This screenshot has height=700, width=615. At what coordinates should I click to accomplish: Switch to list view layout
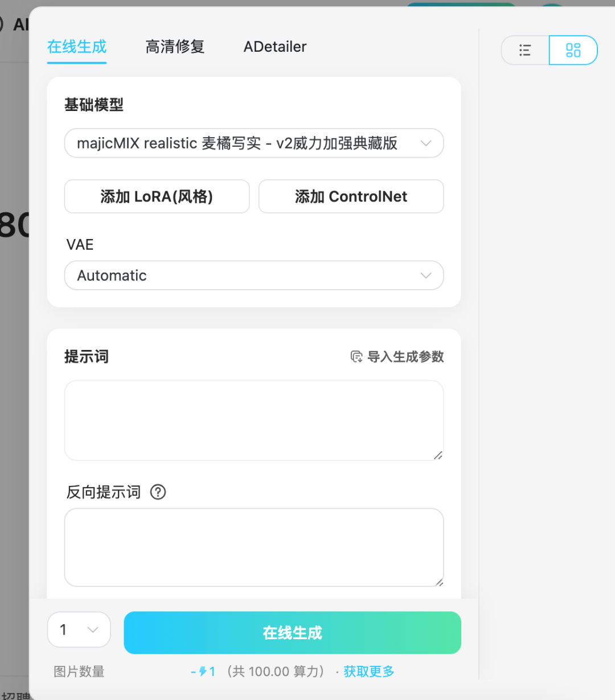pyautogui.click(x=524, y=50)
